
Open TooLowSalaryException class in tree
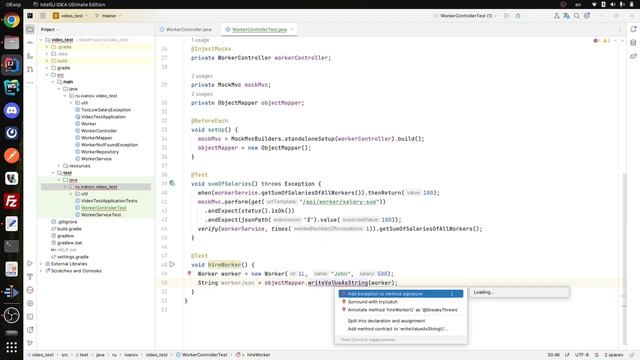click(106, 110)
